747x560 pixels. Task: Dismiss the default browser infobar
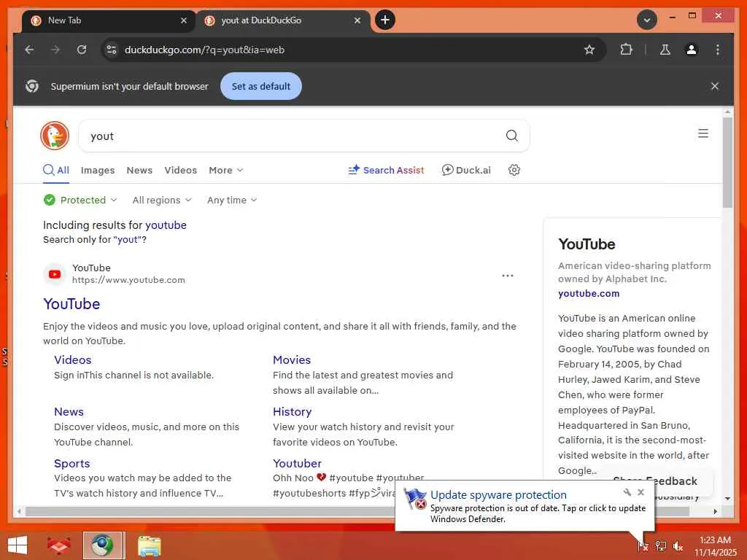715,86
